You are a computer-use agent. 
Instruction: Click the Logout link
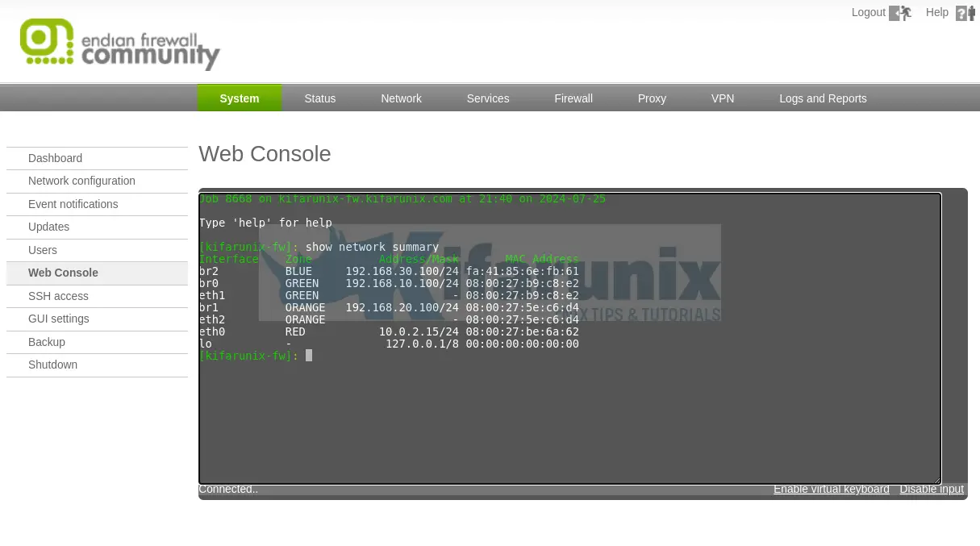[868, 12]
